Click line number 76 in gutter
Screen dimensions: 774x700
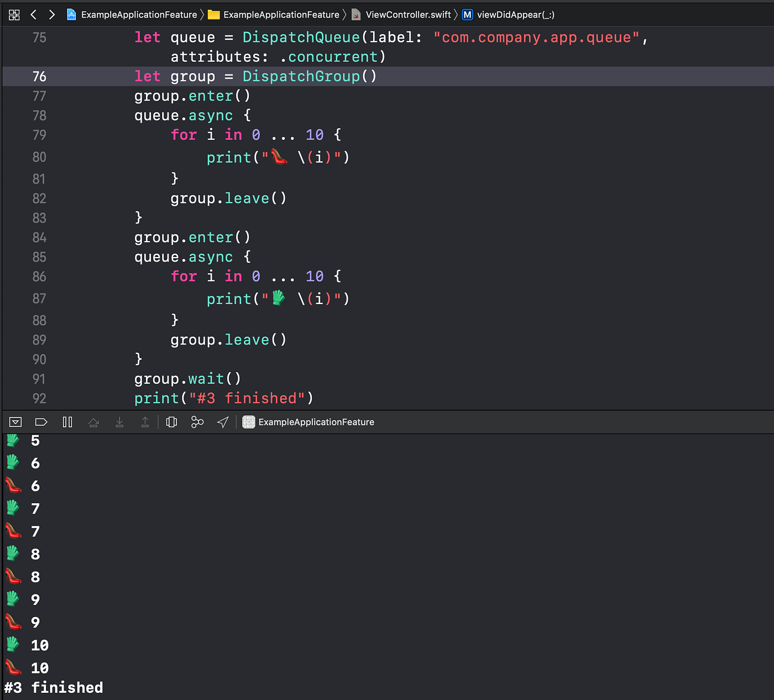(39, 76)
